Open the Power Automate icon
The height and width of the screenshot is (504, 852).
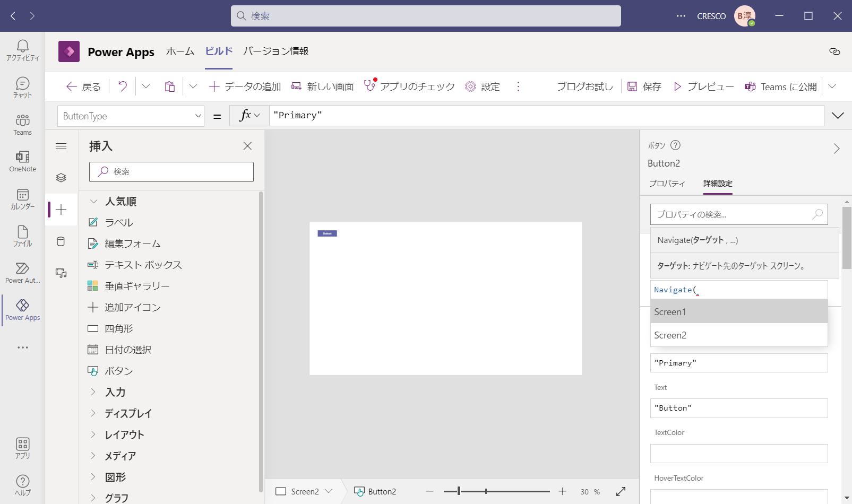click(x=22, y=273)
